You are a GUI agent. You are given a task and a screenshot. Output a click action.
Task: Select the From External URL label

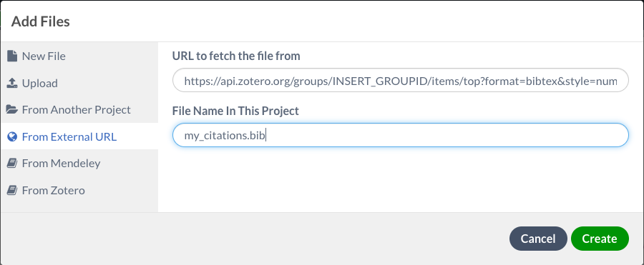[69, 136]
